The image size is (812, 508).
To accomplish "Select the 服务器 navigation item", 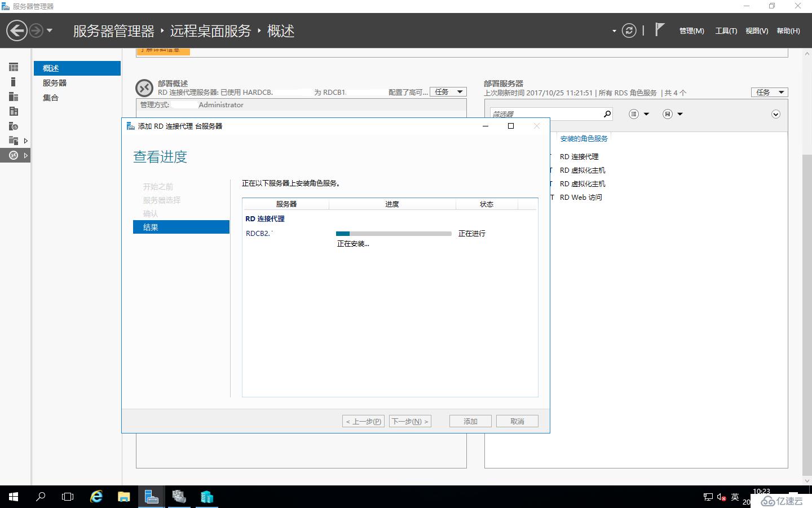I will click(77, 83).
